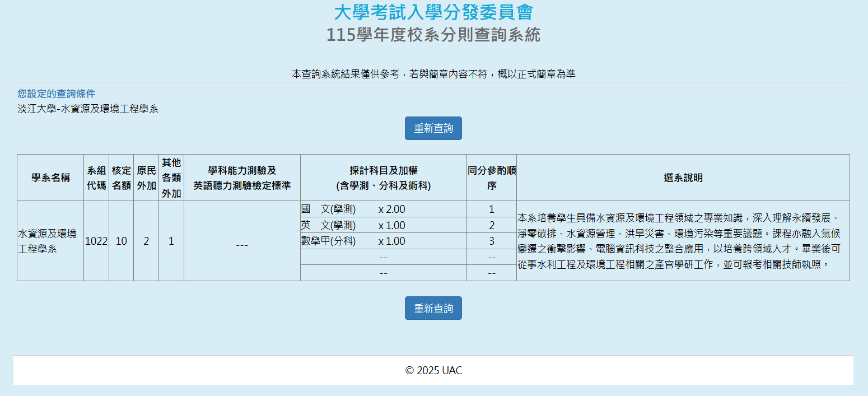868x396 pixels.
Task: Click the 國文(學測) x 2.00 subject row
Action: tap(353, 209)
